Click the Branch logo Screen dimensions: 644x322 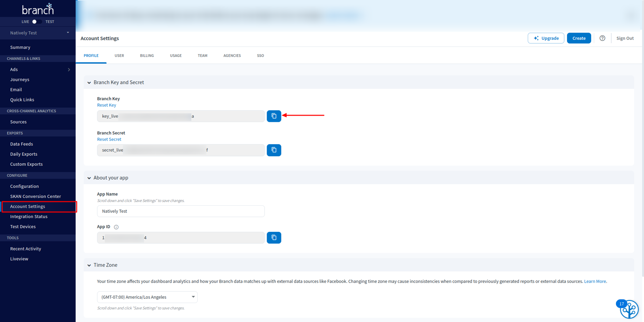click(38, 9)
